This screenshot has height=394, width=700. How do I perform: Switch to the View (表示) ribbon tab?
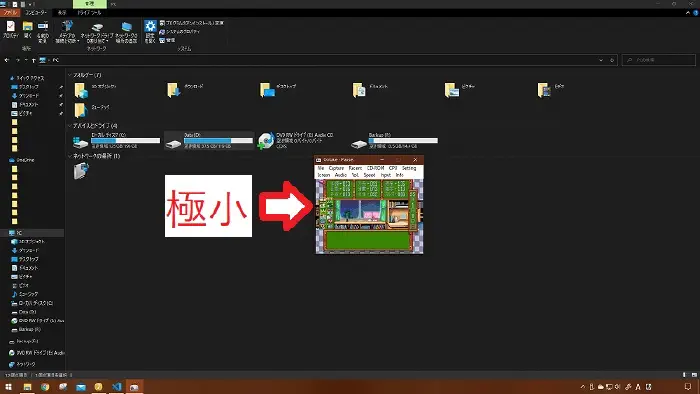pyautogui.click(x=62, y=12)
